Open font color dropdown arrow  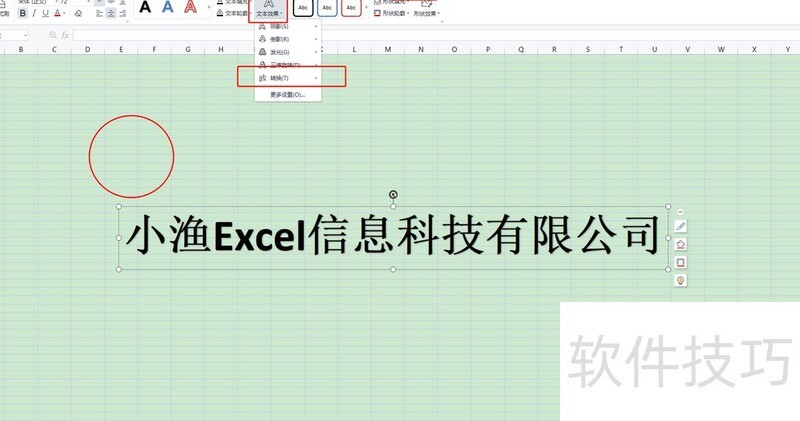point(64,14)
